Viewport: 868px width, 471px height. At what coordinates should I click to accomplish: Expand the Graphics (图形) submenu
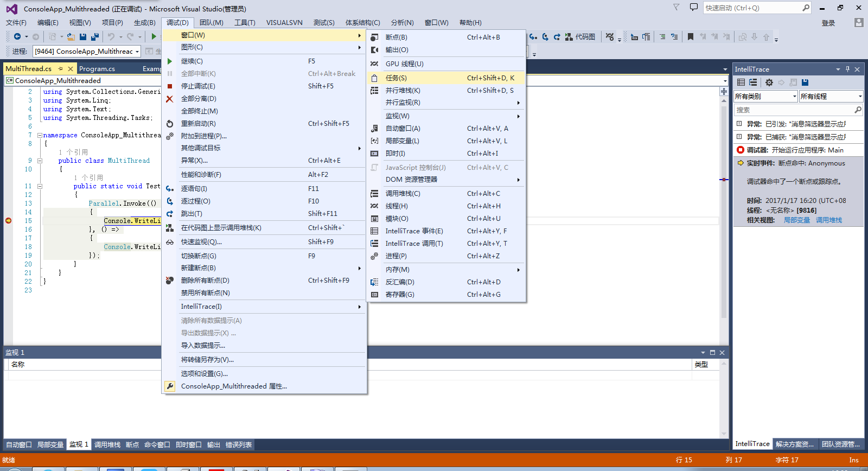(264, 47)
